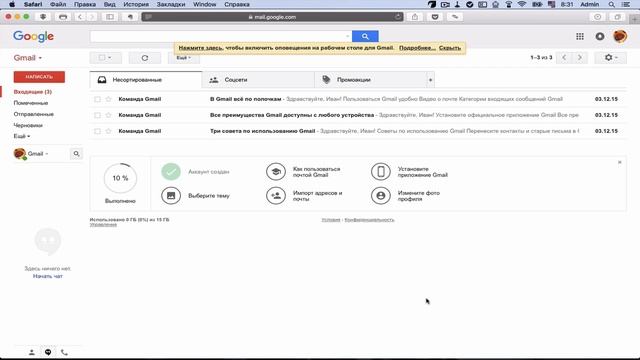
Task: Toggle Safari sidebar button
Action: (x=110, y=17)
